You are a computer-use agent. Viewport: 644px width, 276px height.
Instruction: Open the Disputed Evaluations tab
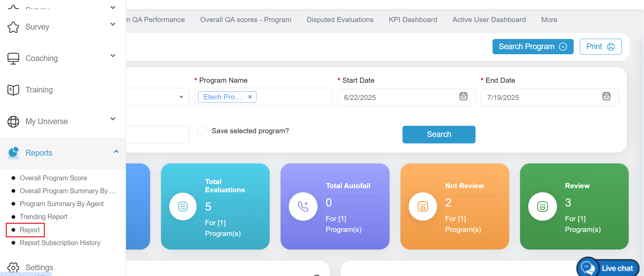coord(340,20)
